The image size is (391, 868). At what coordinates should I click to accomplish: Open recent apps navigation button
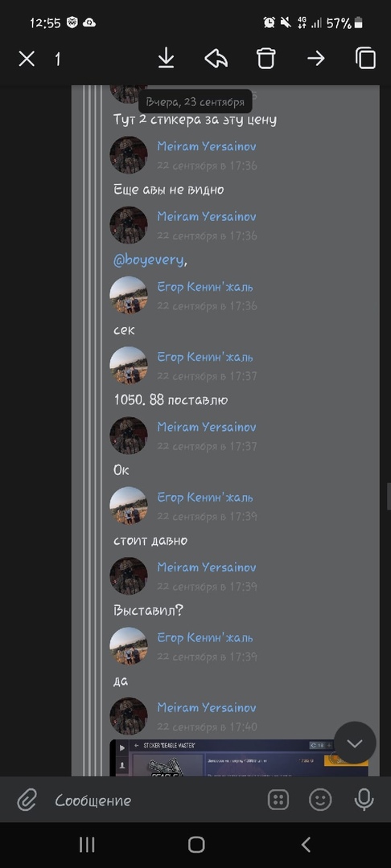pyautogui.click(x=87, y=845)
